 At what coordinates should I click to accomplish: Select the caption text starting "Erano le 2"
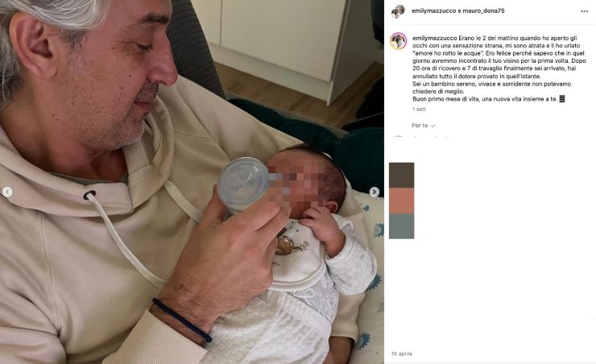pyautogui.click(x=499, y=68)
